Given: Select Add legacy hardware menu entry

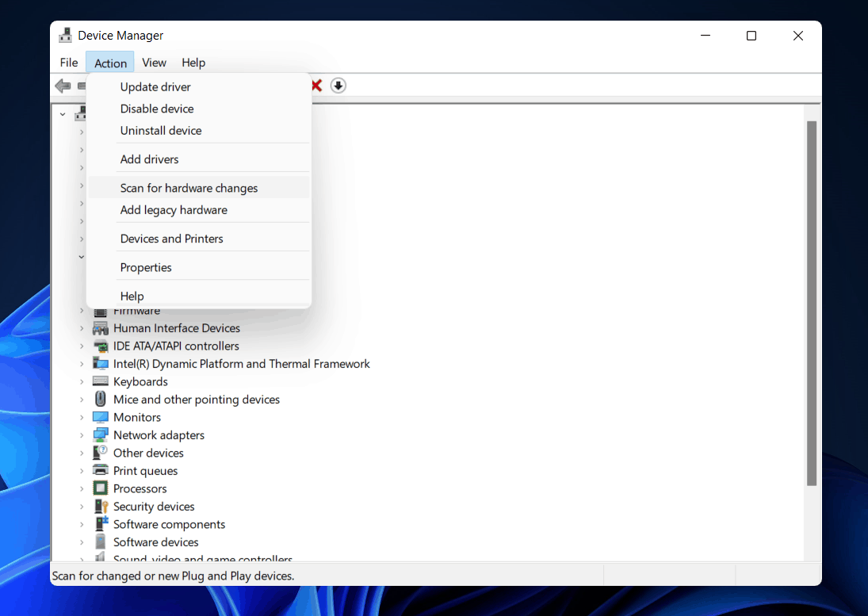Looking at the screenshot, I should click(174, 210).
